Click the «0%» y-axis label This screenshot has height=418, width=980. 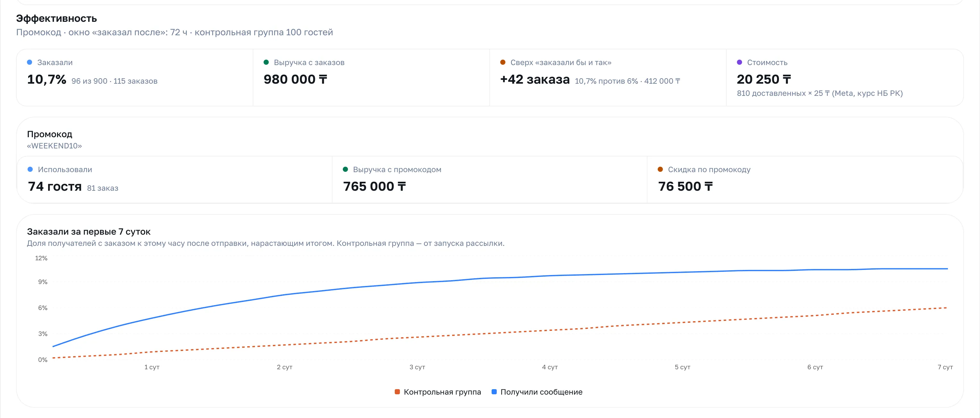43,359
